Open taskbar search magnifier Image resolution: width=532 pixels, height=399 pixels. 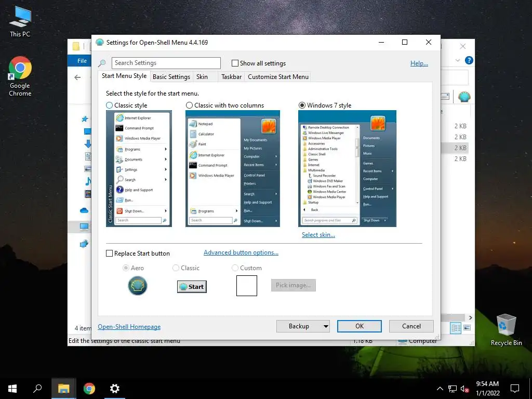click(37, 389)
